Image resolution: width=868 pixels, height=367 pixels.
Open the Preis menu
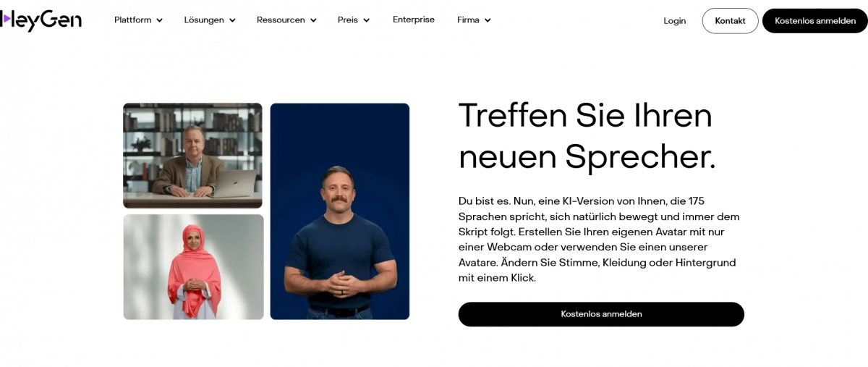(x=354, y=20)
